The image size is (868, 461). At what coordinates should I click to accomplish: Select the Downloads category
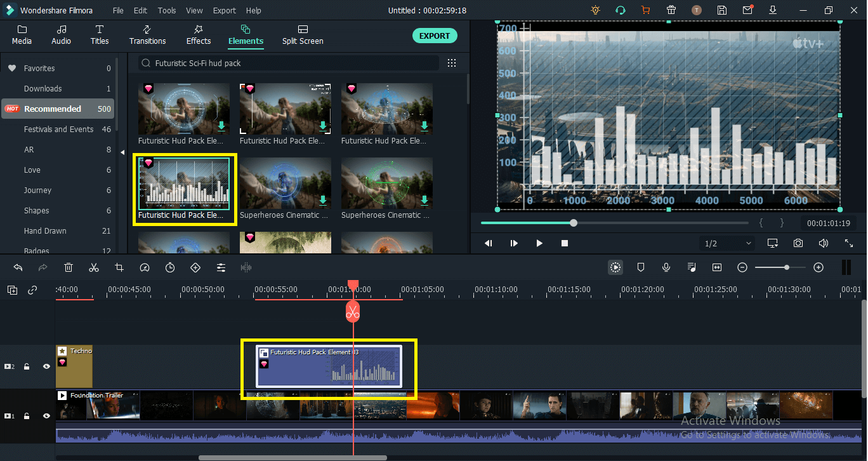coord(58,88)
